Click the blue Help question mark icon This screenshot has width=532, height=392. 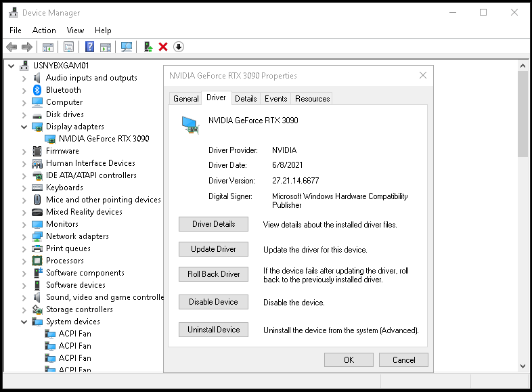[89, 47]
